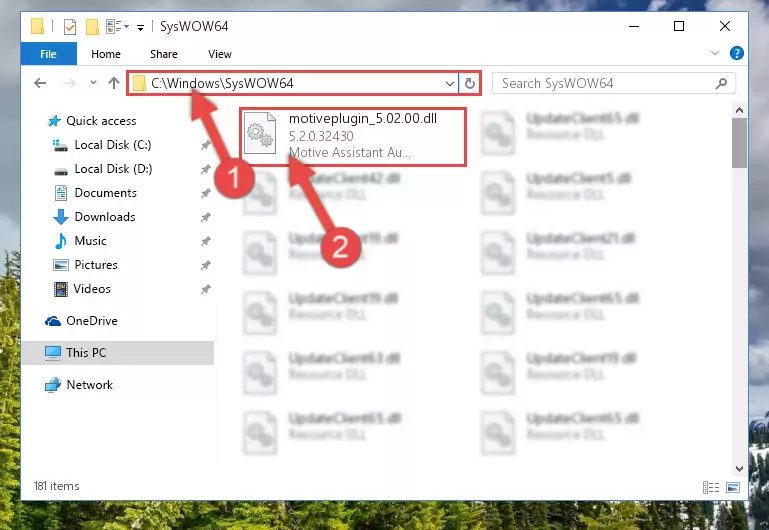Select the motiveplugin_5.02.00.dll file name
This screenshot has height=530, width=769.
(x=363, y=119)
